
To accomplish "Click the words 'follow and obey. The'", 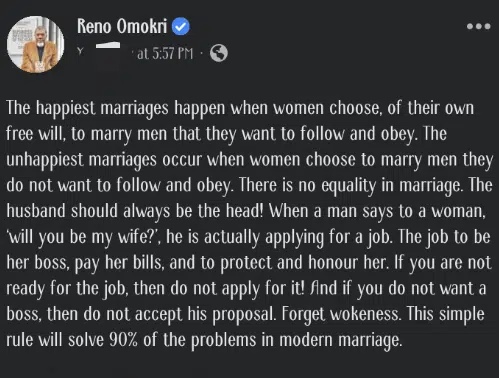I will (x=373, y=134).
